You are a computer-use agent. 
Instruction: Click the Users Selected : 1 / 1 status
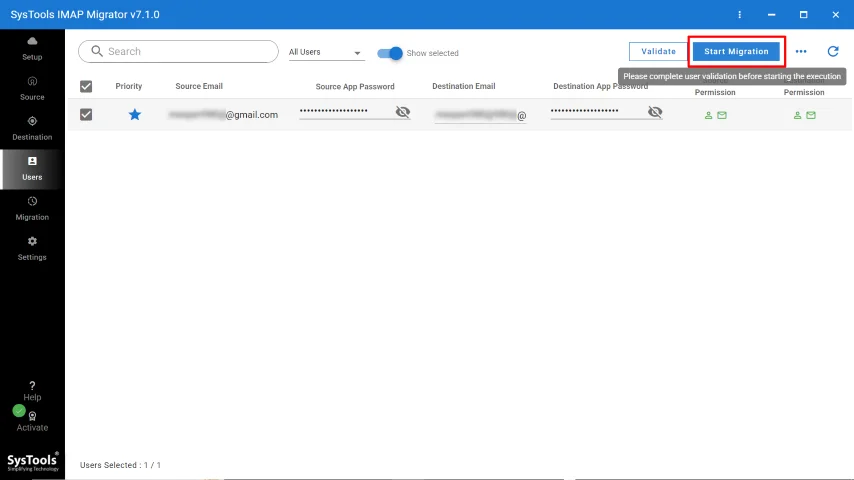pos(120,465)
